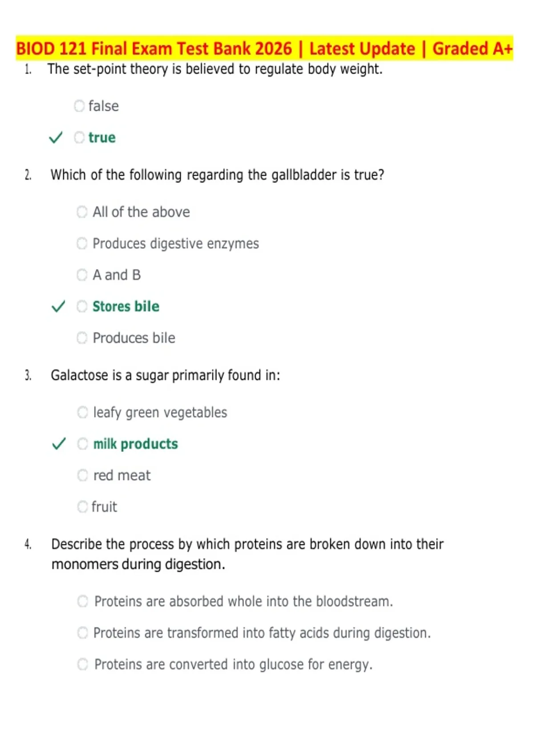The width and height of the screenshot is (534, 756).
Task: Click the checkmark beside "milk products"
Action: click(59, 444)
